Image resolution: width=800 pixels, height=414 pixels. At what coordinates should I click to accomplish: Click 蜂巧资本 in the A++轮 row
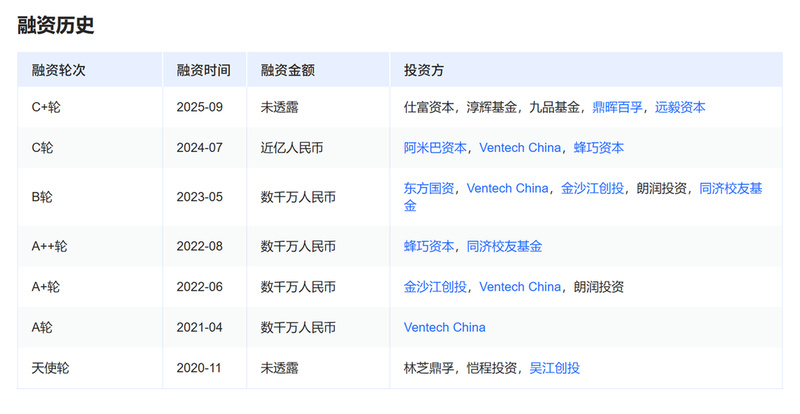pyautogui.click(x=429, y=246)
